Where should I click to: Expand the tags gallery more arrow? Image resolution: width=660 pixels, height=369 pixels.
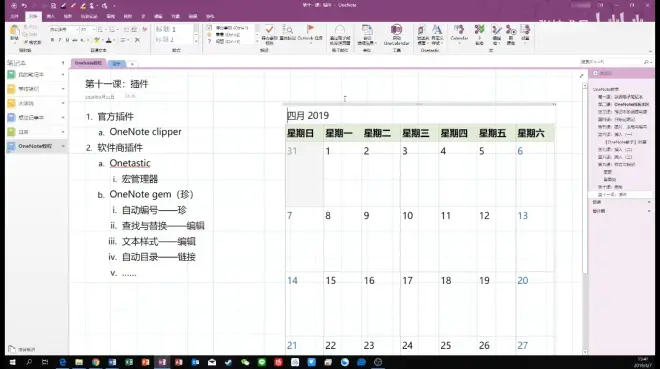tap(257, 41)
